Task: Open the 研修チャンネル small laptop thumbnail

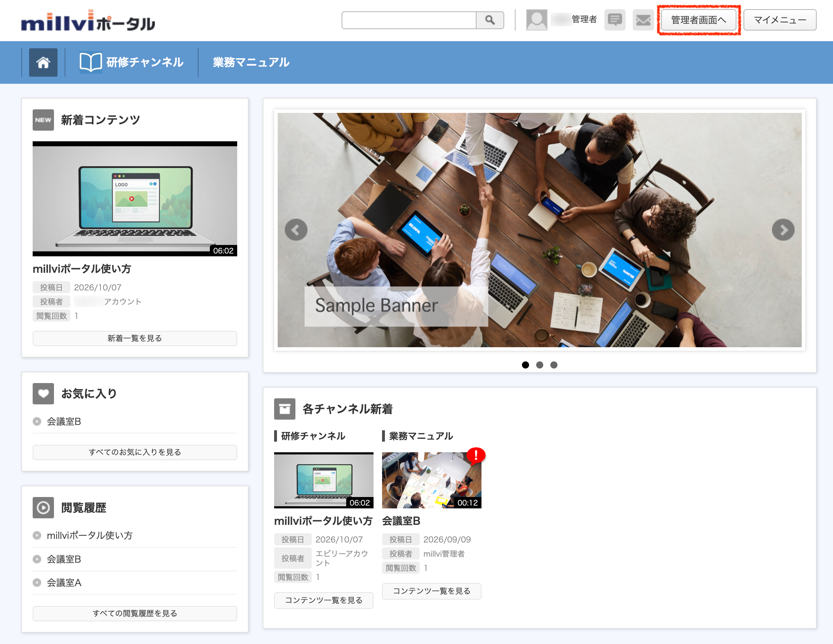Action: pos(323,480)
